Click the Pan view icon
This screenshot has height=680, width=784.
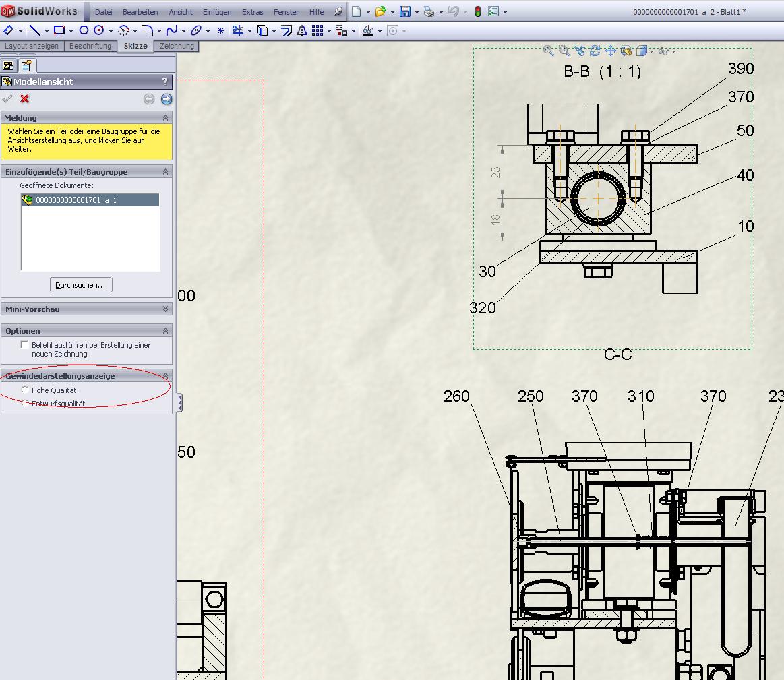611,51
